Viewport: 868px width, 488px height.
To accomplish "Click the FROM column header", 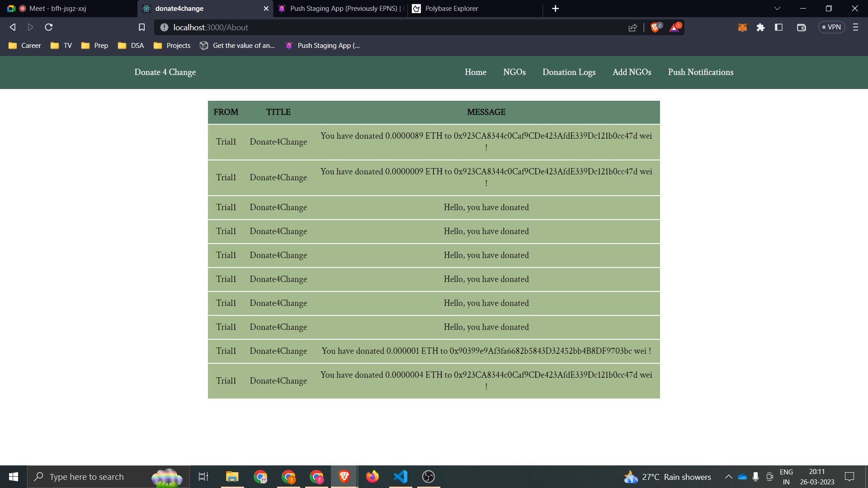I will 226,112.
